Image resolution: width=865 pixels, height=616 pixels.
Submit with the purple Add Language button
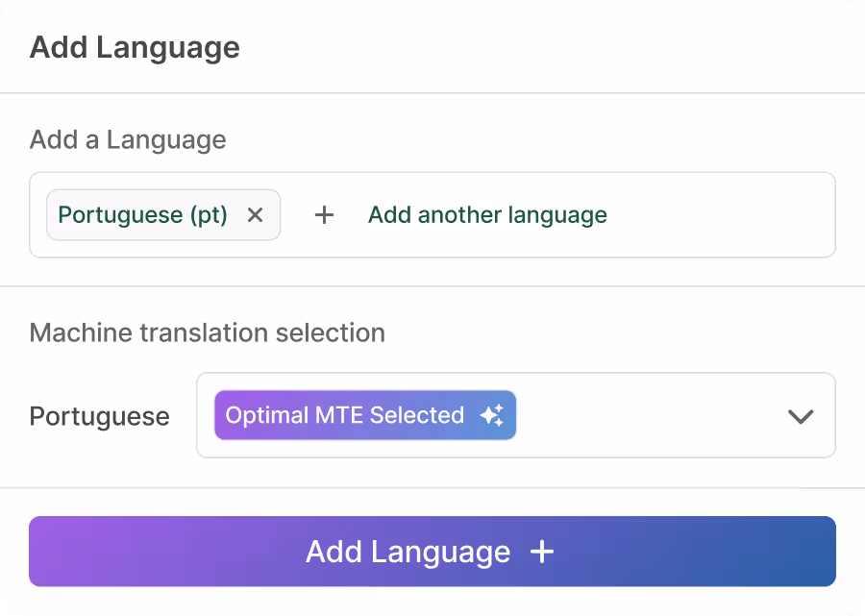click(432, 552)
